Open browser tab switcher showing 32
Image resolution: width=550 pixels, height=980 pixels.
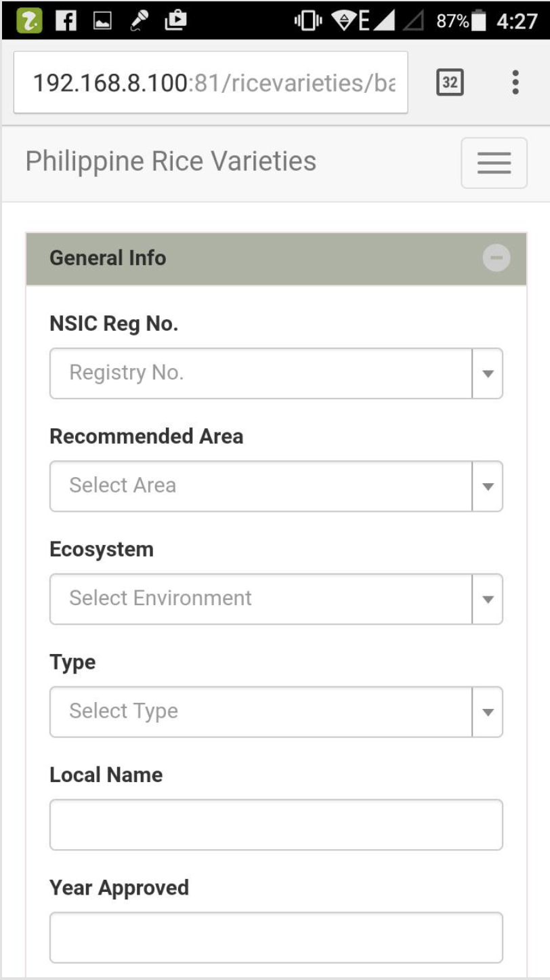tap(450, 83)
